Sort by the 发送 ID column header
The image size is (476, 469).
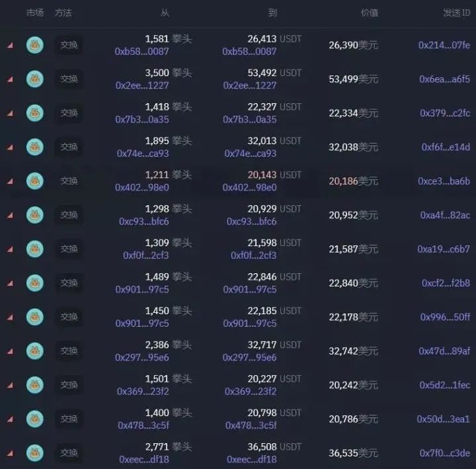457,13
